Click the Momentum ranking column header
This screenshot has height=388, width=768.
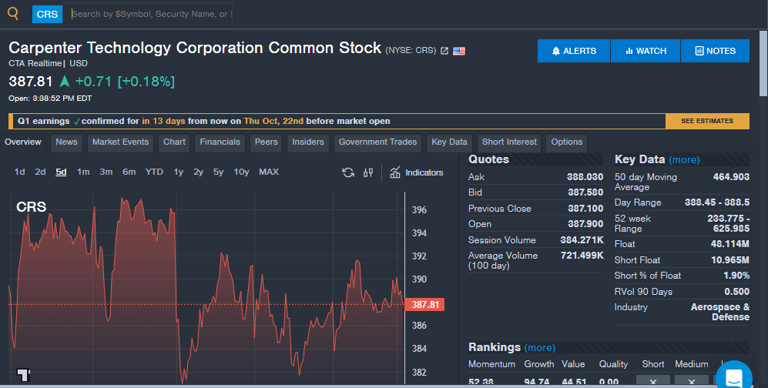[x=491, y=364]
